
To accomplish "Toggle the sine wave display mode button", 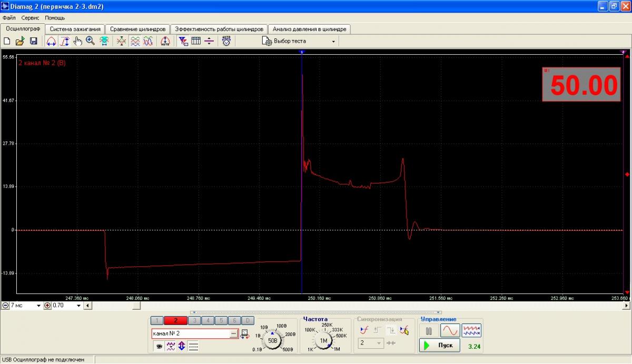I will click(x=450, y=331).
